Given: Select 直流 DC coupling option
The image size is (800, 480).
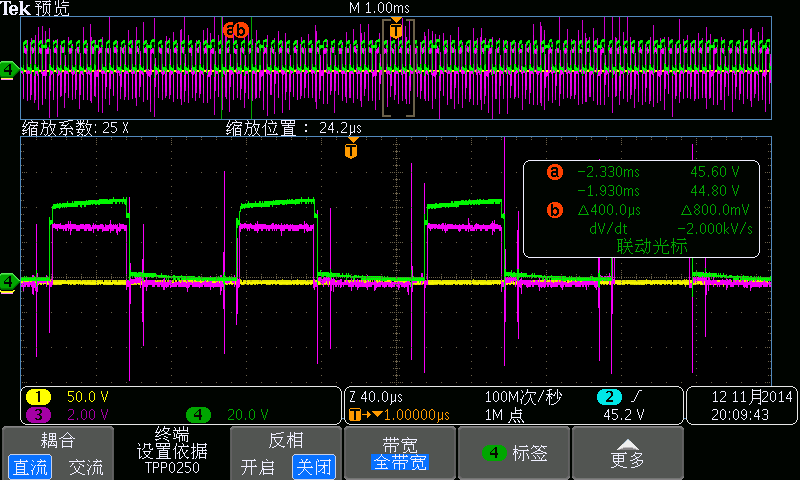Looking at the screenshot, I should [x=30, y=467].
